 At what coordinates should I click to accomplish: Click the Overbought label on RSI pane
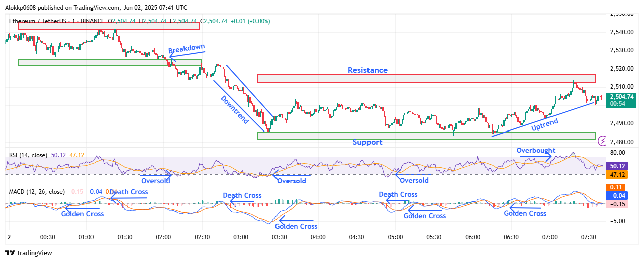536,150
